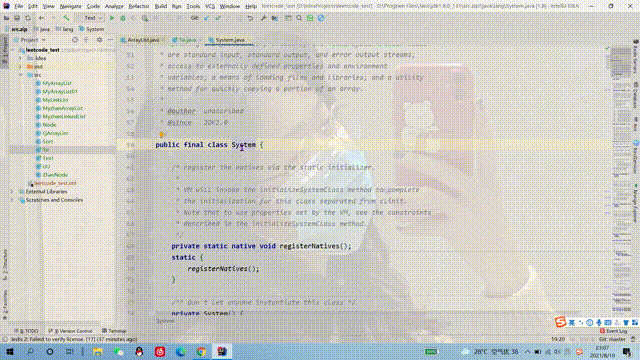Click the Debug bug icon
640x360 pixels.
(x=122, y=18)
